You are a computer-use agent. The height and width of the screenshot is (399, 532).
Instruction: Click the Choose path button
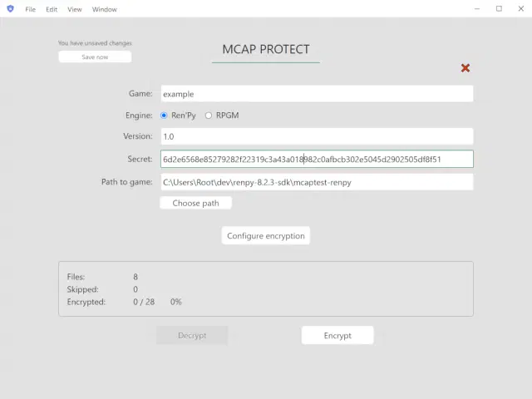(x=195, y=203)
